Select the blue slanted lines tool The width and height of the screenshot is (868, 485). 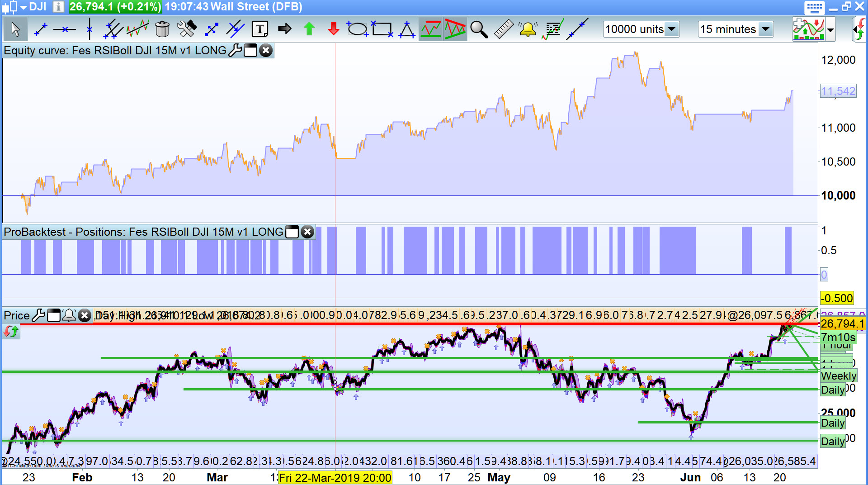(235, 29)
